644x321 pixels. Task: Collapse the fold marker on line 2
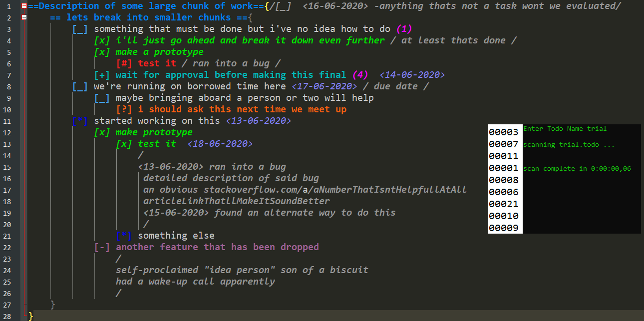click(x=24, y=17)
